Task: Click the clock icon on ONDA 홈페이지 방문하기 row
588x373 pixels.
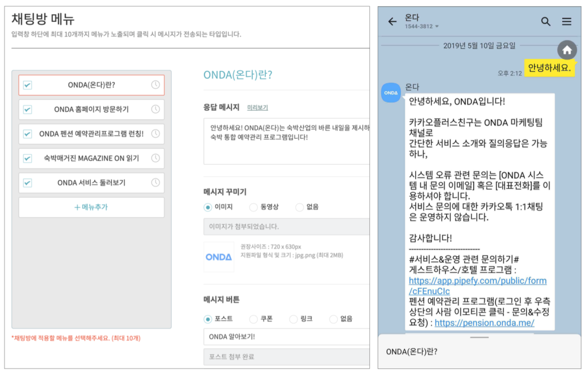Action: [155, 109]
